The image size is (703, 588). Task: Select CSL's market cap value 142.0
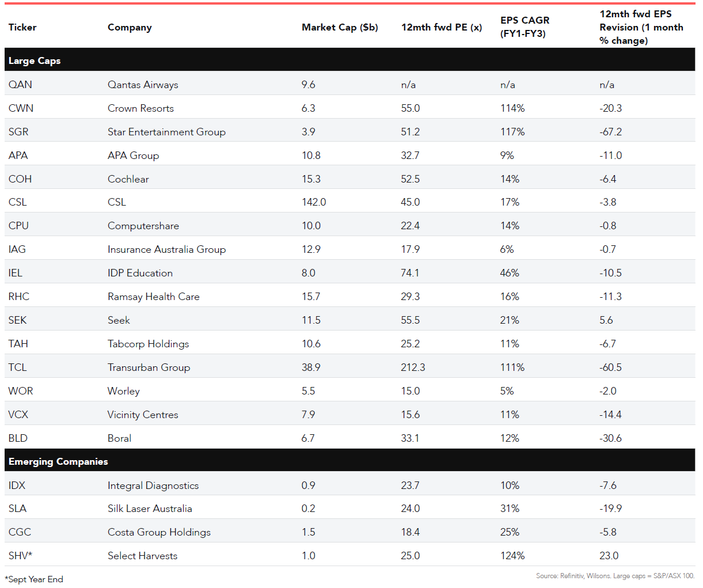tap(314, 202)
